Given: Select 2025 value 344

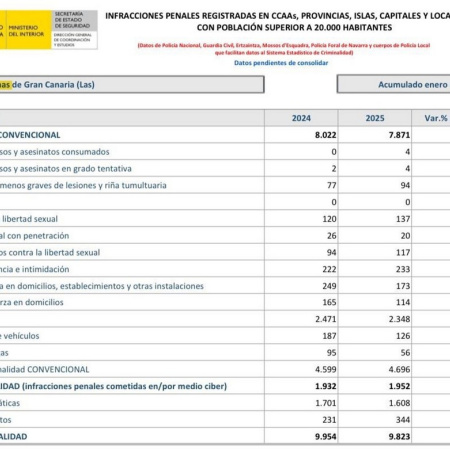Looking at the screenshot, I should (x=403, y=420).
